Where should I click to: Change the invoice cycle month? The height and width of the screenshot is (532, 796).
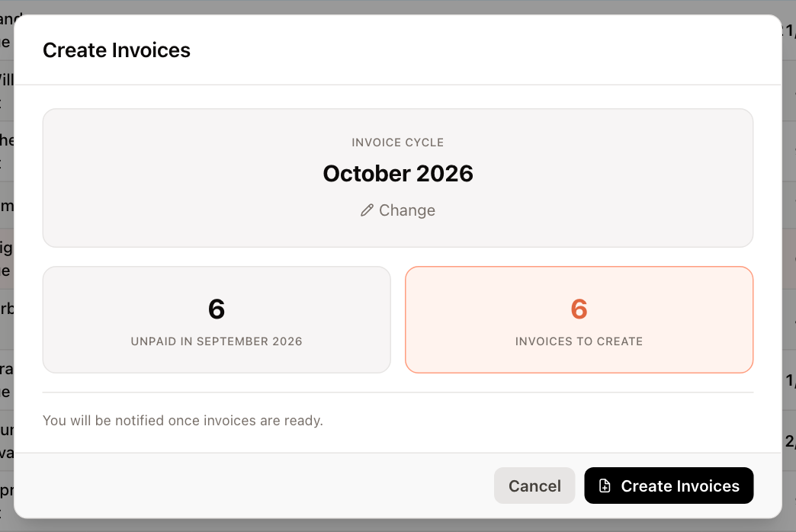click(x=398, y=210)
